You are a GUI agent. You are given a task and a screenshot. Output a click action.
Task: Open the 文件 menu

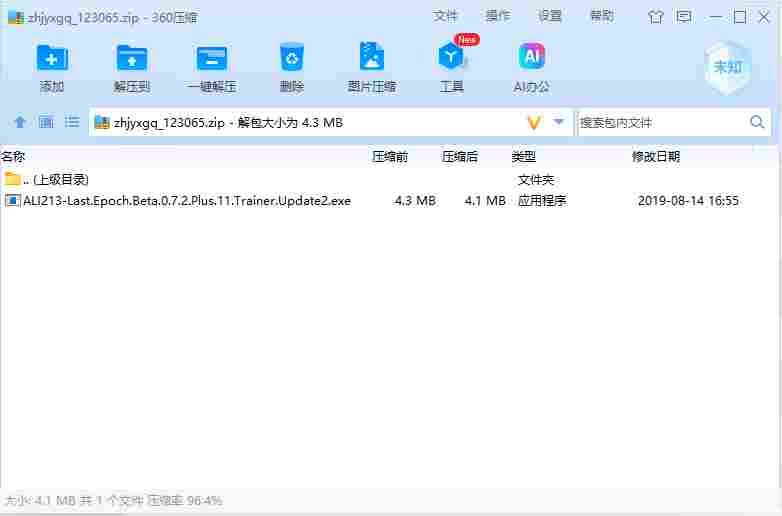coord(445,16)
